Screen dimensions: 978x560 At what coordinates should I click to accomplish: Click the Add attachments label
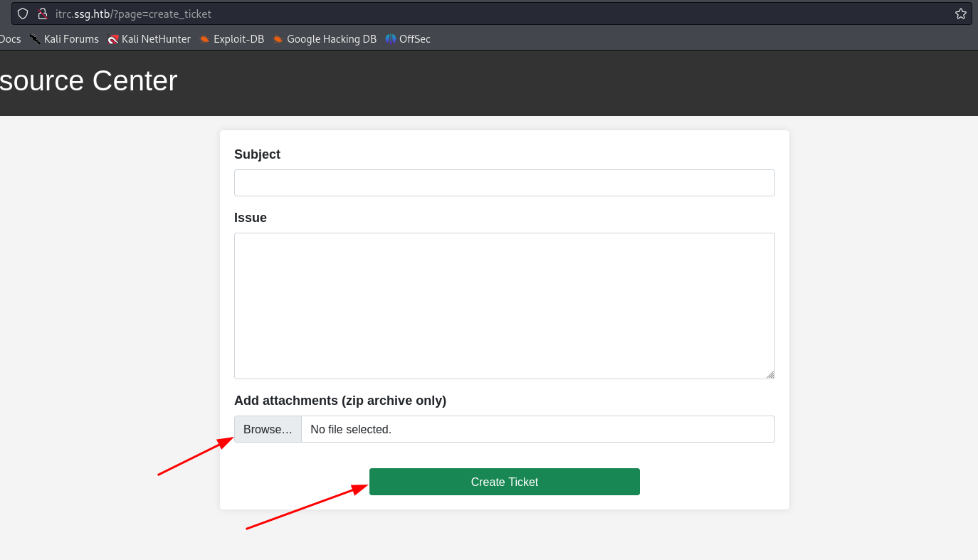340,401
